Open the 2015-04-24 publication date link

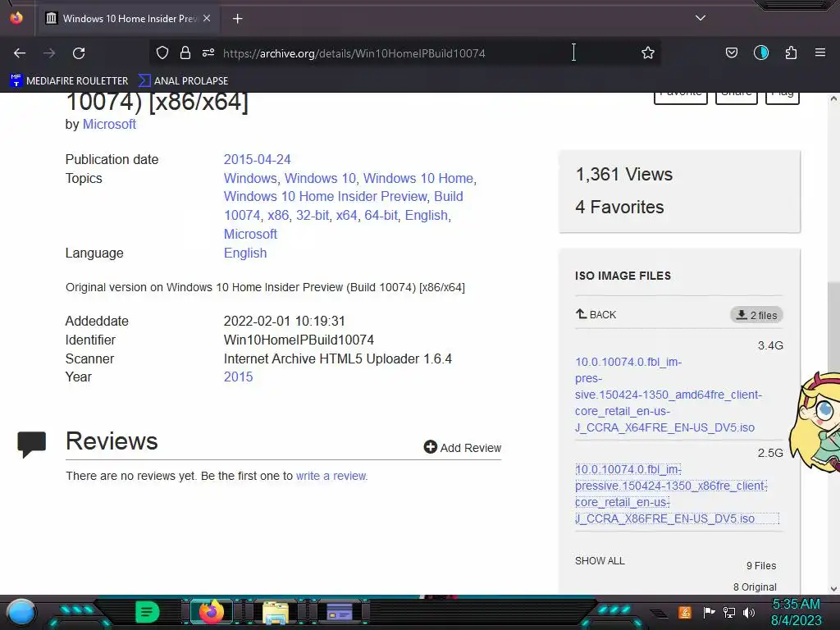click(257, 160)
